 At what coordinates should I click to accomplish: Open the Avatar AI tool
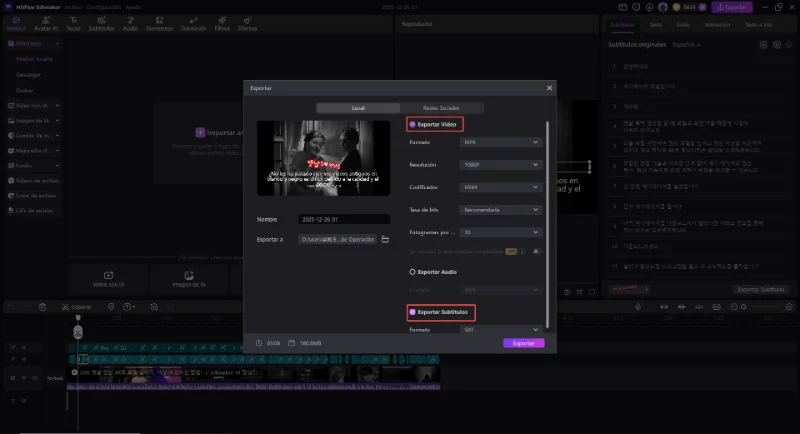[x=45, y=24]
